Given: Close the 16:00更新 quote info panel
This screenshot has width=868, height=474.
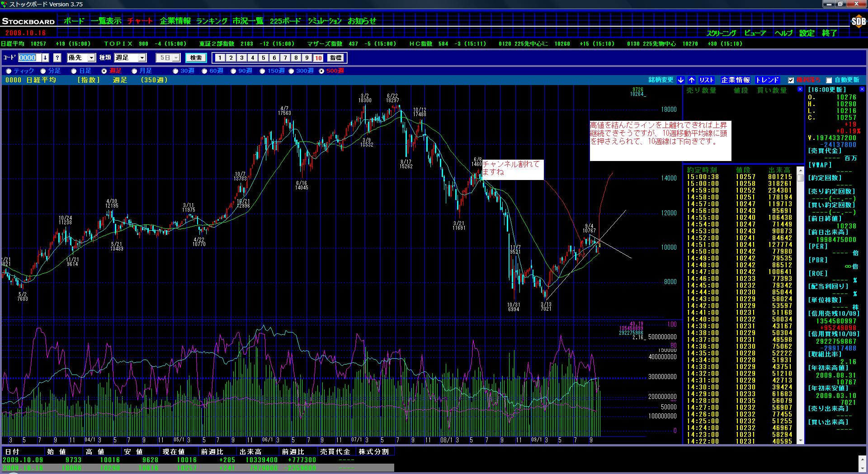Looking at the screenshot, I should [x=862, y=90].
